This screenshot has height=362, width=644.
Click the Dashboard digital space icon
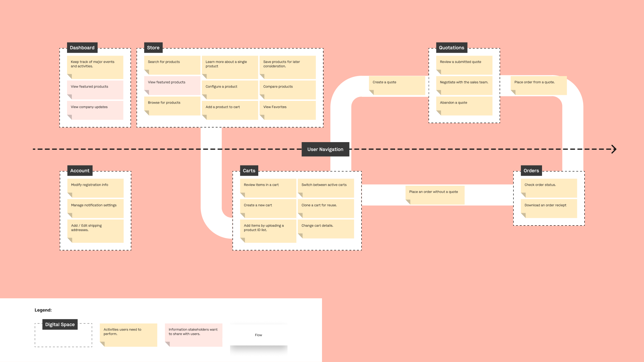point(82,47)
